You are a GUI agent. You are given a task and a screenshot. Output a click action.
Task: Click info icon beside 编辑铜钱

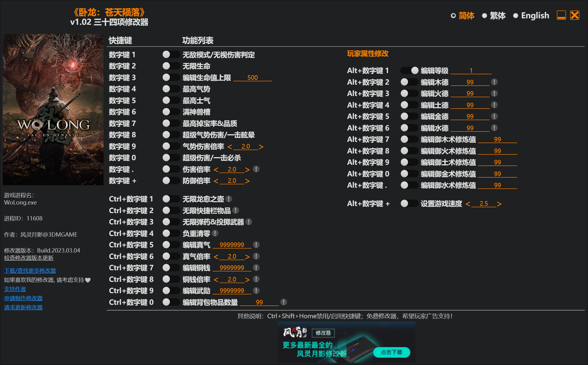pyautogui.click(x=256, y=268)
